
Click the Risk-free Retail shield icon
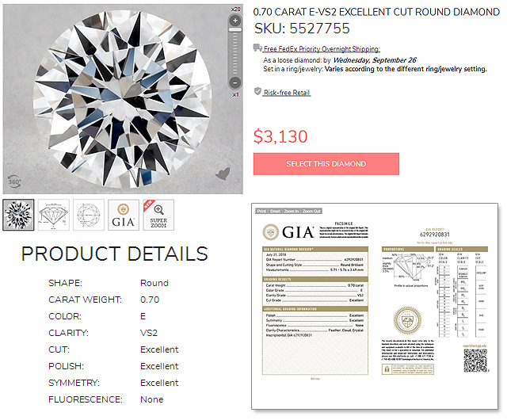pyautogui.click(x=257, y=92)
